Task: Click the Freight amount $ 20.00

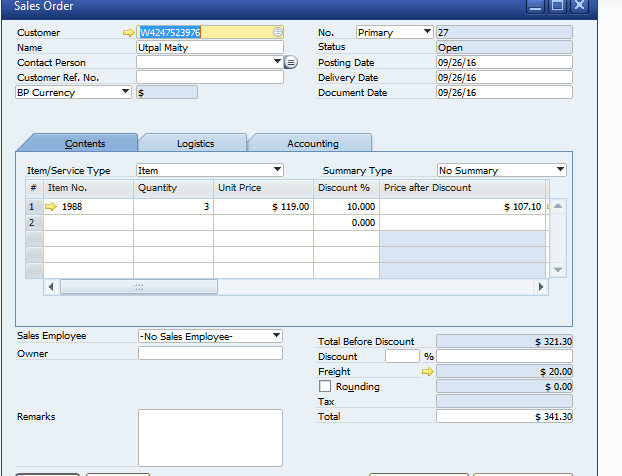Action: click(x=504, y=372)
